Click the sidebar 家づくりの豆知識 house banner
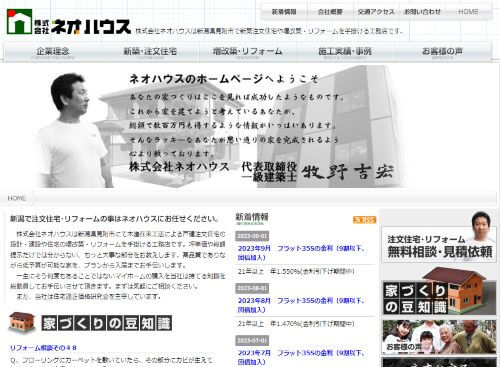Screen dimensions: 500x367 pos(439,292)
